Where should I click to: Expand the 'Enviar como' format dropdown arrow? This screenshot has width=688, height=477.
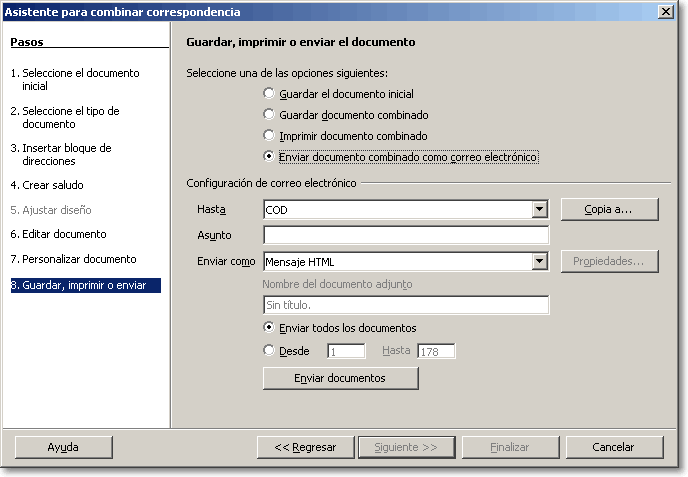(540, 262)
